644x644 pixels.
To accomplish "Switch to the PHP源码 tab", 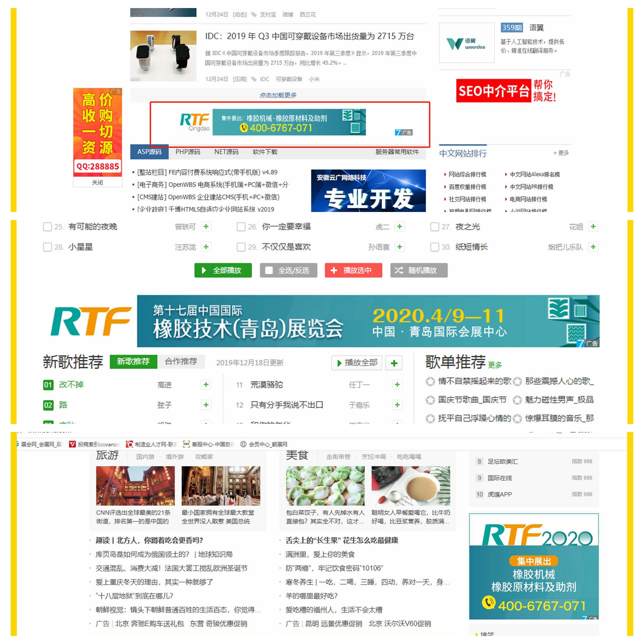I will 187,152.
